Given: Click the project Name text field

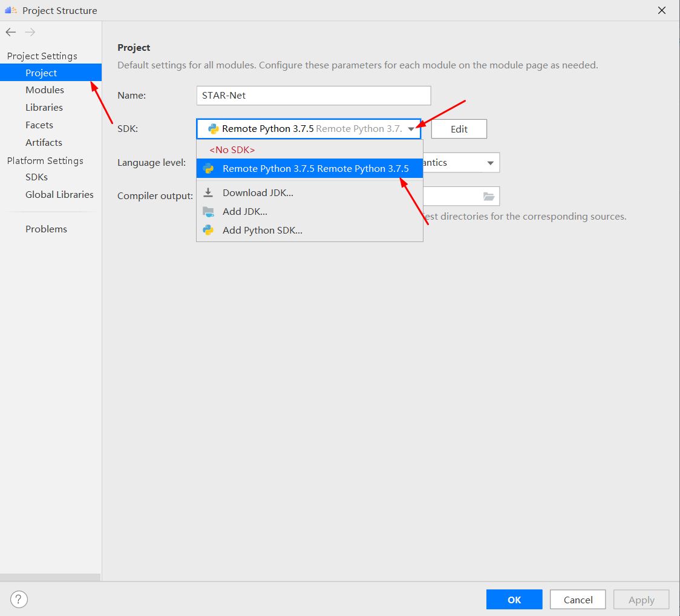Looking at the screenshot, I should pos(313,96).
